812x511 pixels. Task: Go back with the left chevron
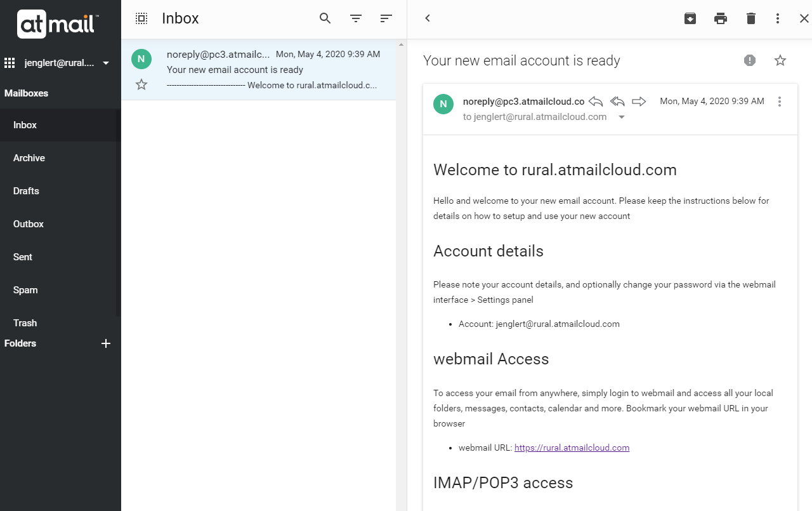point(428,18)
